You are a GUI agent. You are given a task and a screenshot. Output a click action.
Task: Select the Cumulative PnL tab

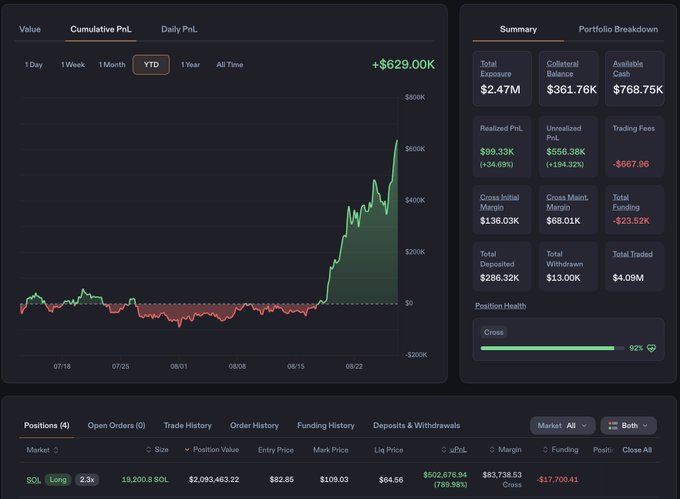pyautogui.click(x=101, y=29)
